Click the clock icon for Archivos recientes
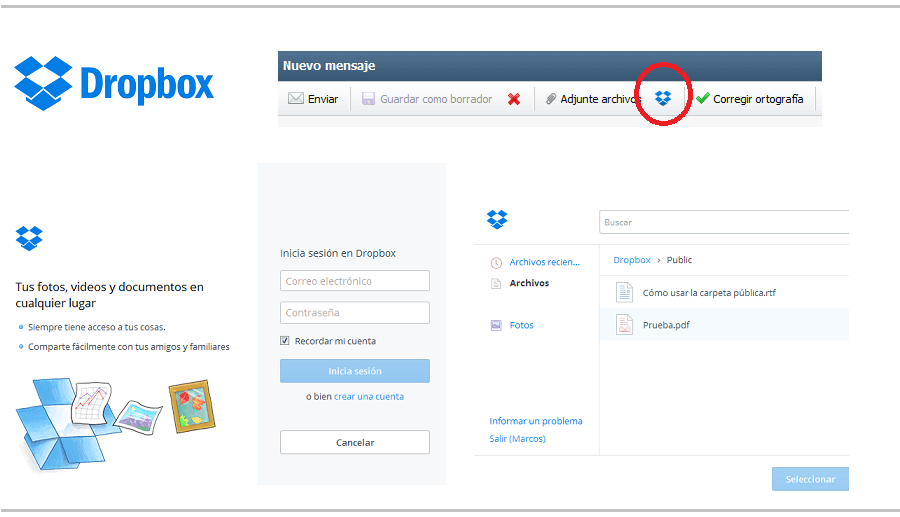 tap(496, 263)
